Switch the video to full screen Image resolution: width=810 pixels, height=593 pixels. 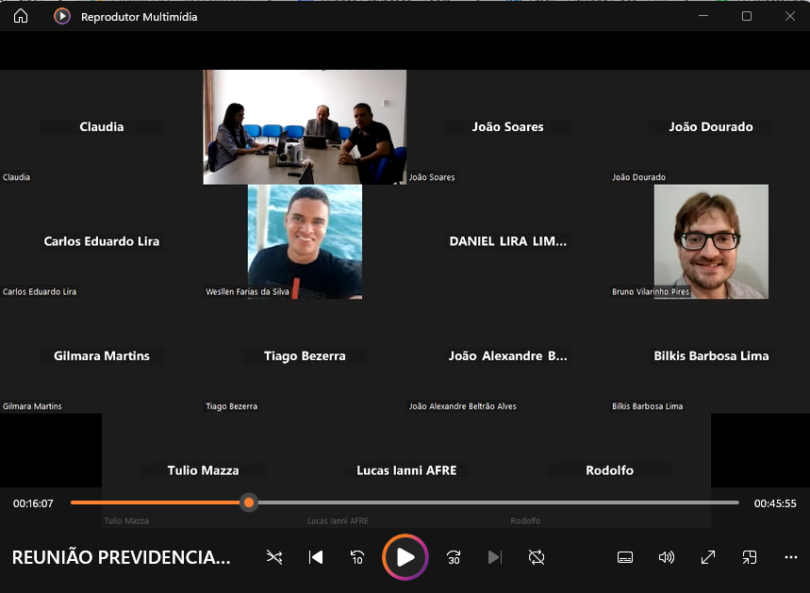pos(708,557)
